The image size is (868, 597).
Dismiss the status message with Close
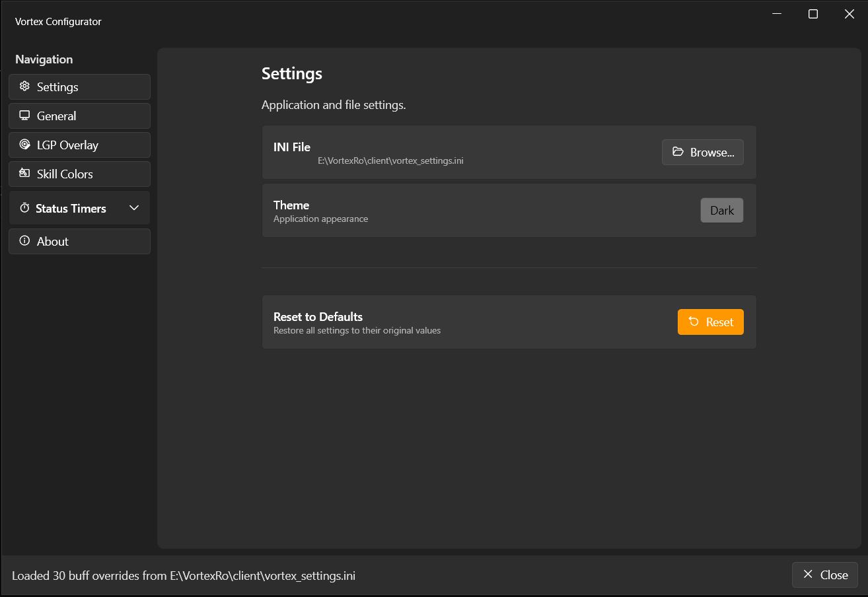(x=825, y=575)
